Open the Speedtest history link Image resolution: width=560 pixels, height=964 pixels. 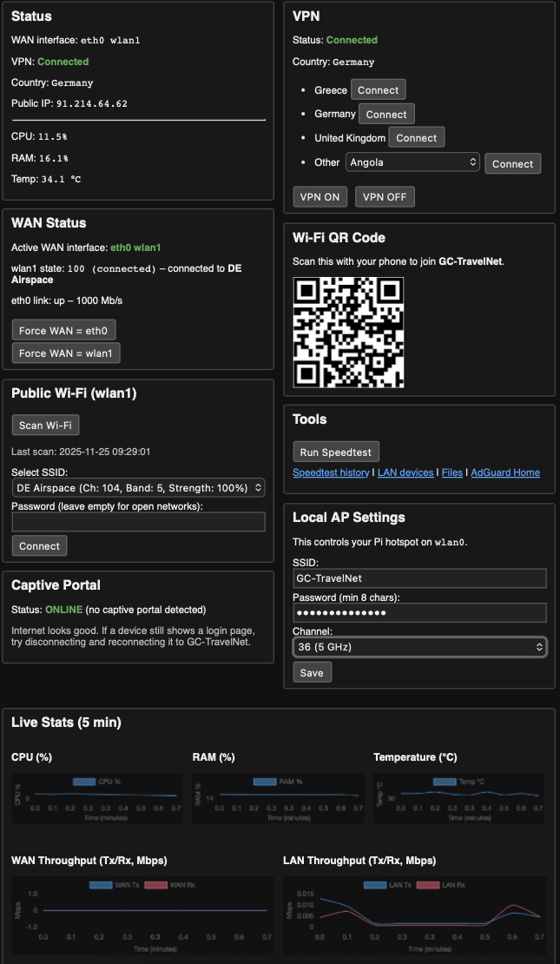click(x=331, y=472)
